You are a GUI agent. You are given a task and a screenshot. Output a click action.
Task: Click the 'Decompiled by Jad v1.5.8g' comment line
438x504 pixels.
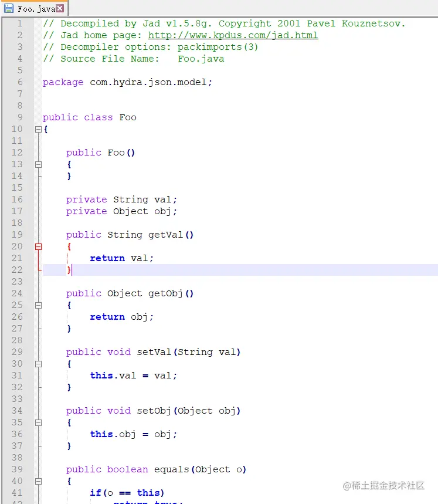coord(224,23)
